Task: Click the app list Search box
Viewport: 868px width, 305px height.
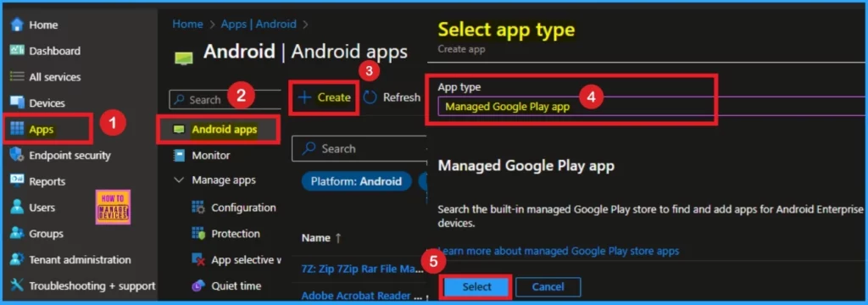Action: pos(359,149)
